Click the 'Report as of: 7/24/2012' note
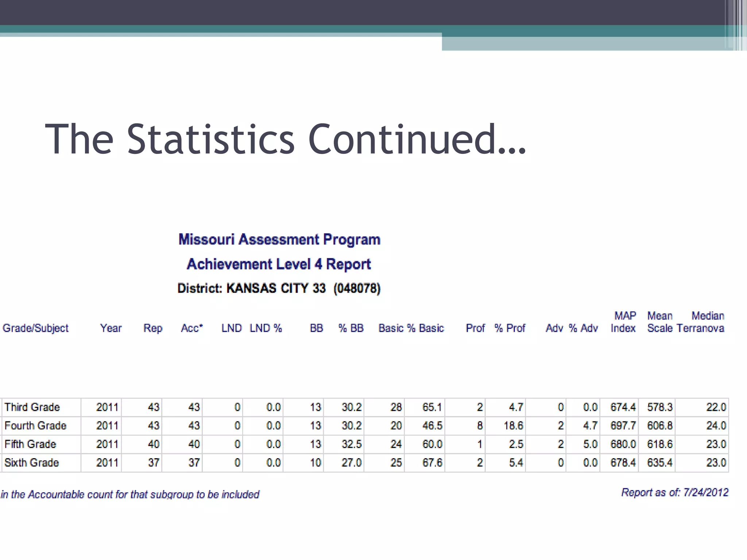The width and height of the screenshot is (747, 560). click(x=675, y=493)
